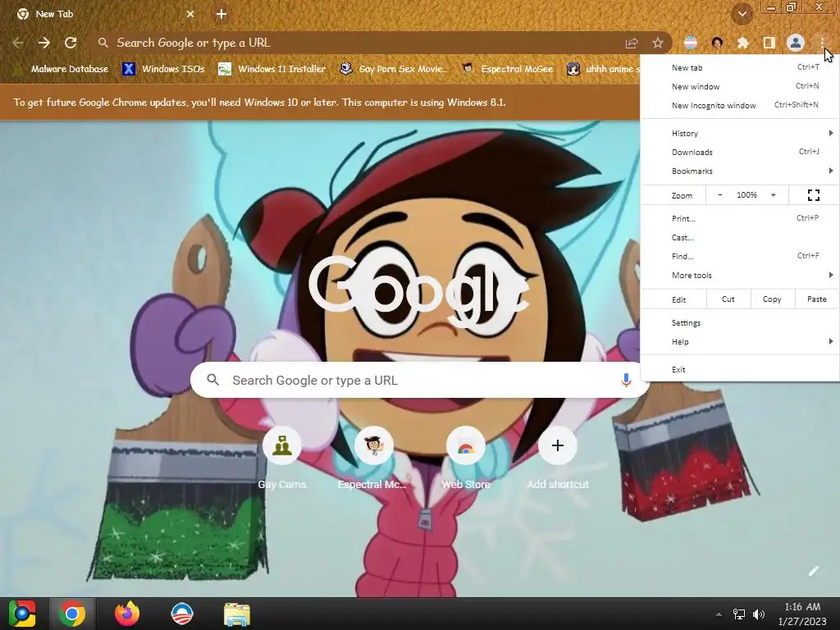Expand the Help submenu
Image resolution: width=840 pixels, height=630 pixels.
click(740, 342)
